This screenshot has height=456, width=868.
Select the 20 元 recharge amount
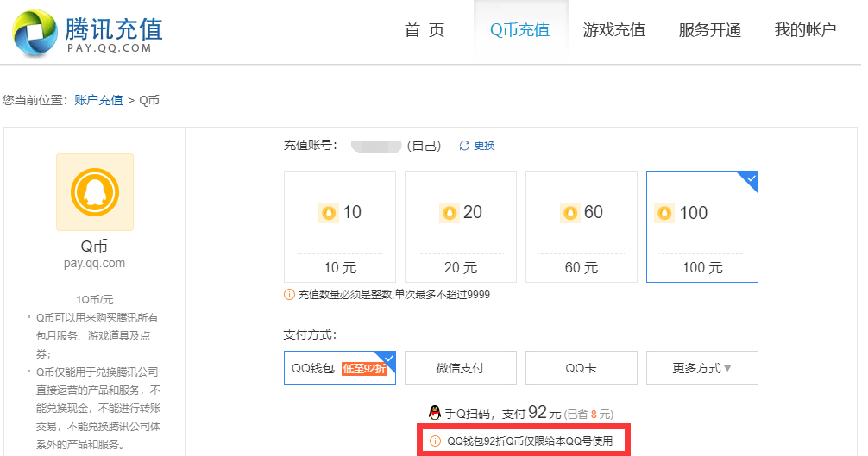(461, 227)
